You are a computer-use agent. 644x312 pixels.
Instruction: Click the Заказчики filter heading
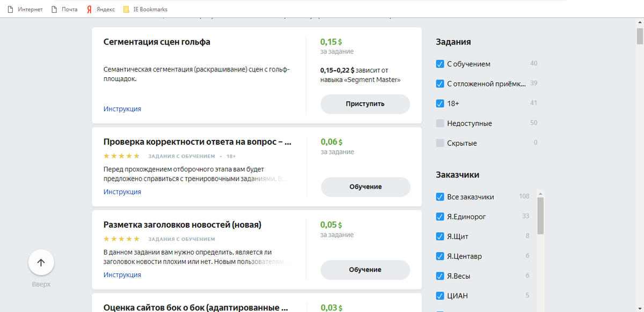pos(458,175)
